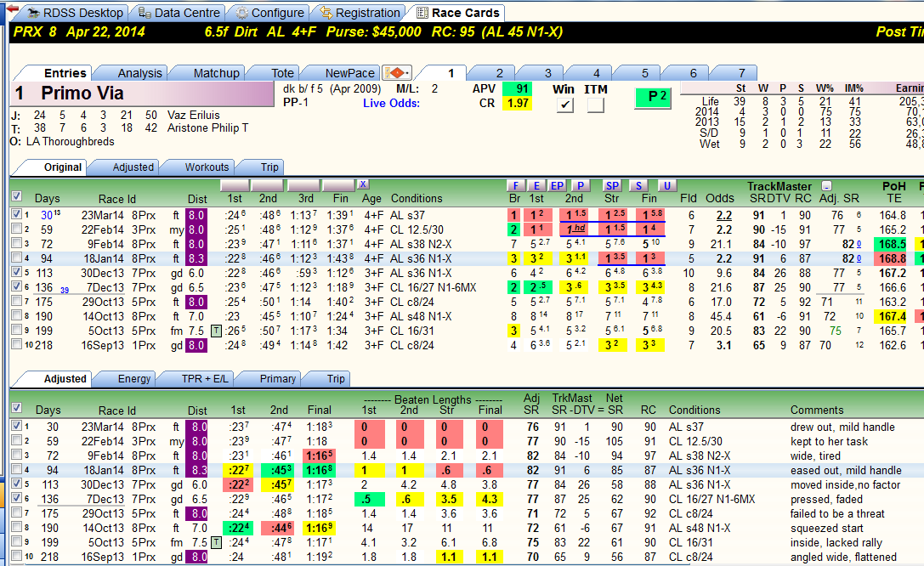Click the green P 2 button
Image resolution: width=924 pixels, height=566 pixels.
[652, 98]
